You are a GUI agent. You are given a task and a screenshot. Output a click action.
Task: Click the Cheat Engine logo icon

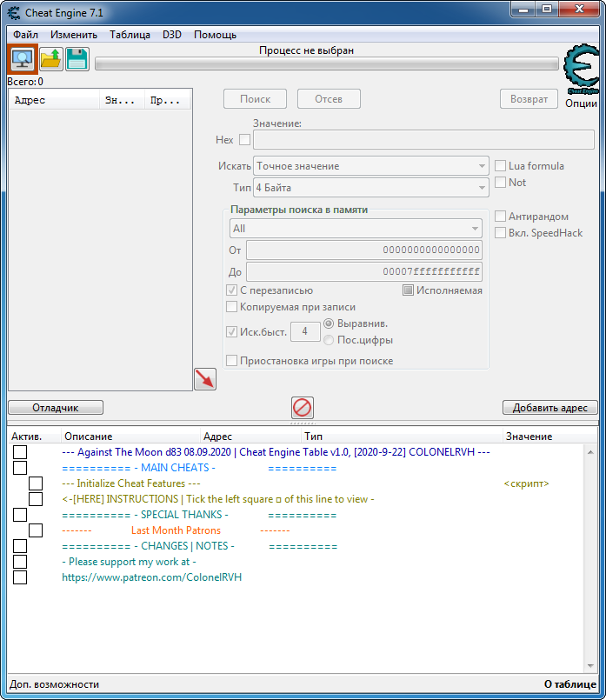click(582, 70)
